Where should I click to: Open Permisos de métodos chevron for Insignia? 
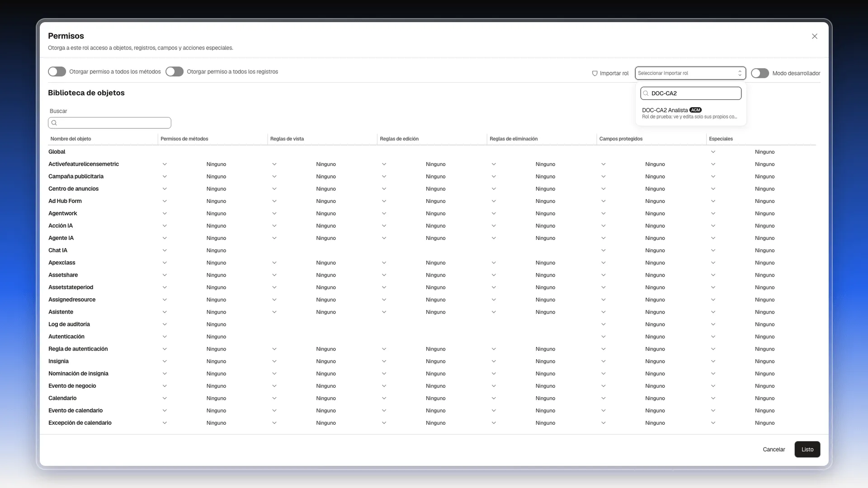point(165,361)
